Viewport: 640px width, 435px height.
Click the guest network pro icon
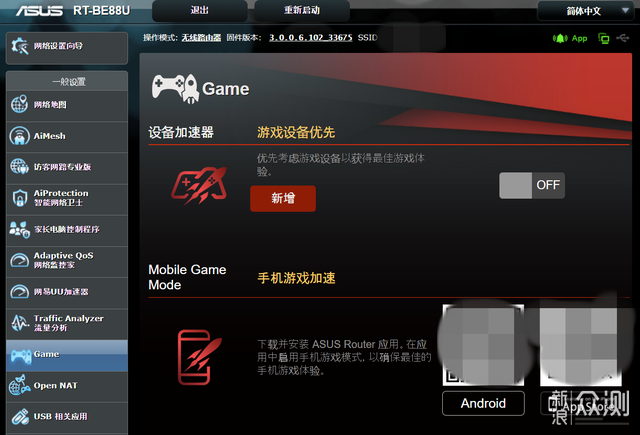point(19,166)
